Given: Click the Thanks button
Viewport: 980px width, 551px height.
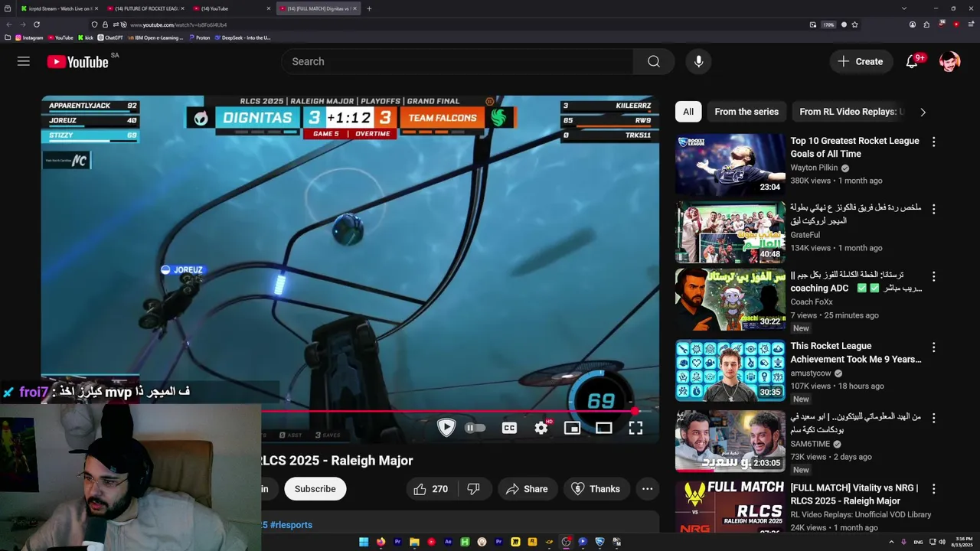Looking at the screenshot, I should tap(596, 489).
